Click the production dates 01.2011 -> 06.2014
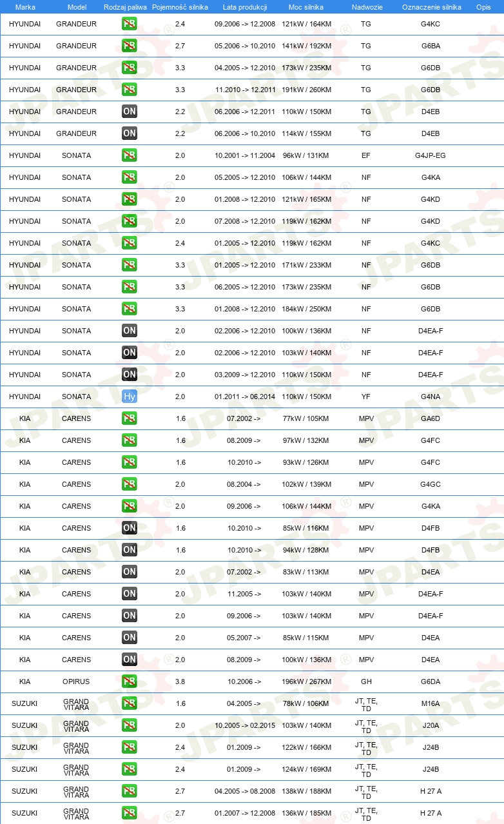The width and height of the screenshot is (504, 824). click(x=245, y=397)
